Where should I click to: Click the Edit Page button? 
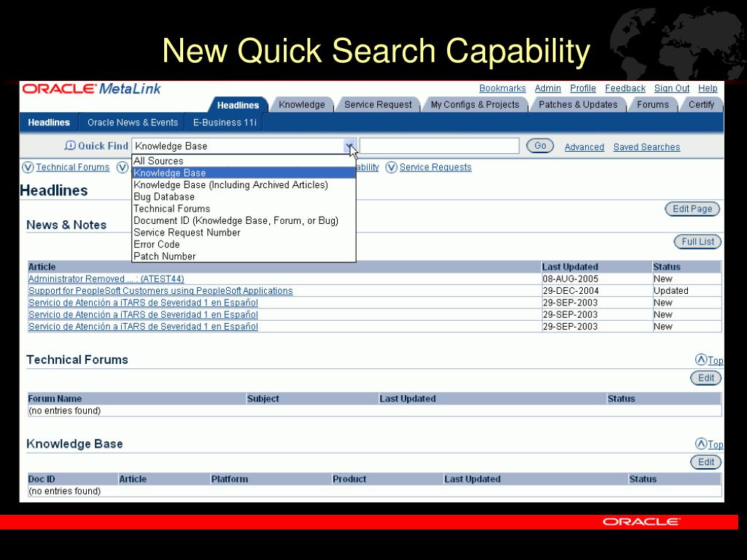tap(692, 209)
